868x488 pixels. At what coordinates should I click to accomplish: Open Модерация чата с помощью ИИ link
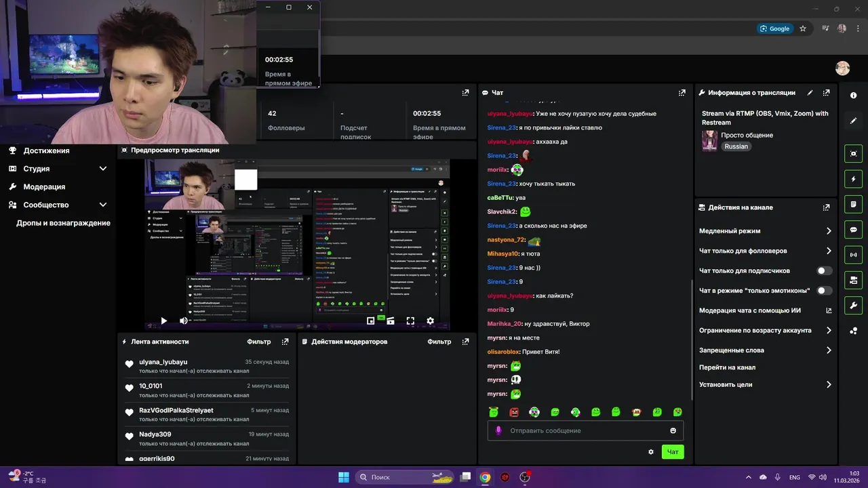(x=765, y=310)
